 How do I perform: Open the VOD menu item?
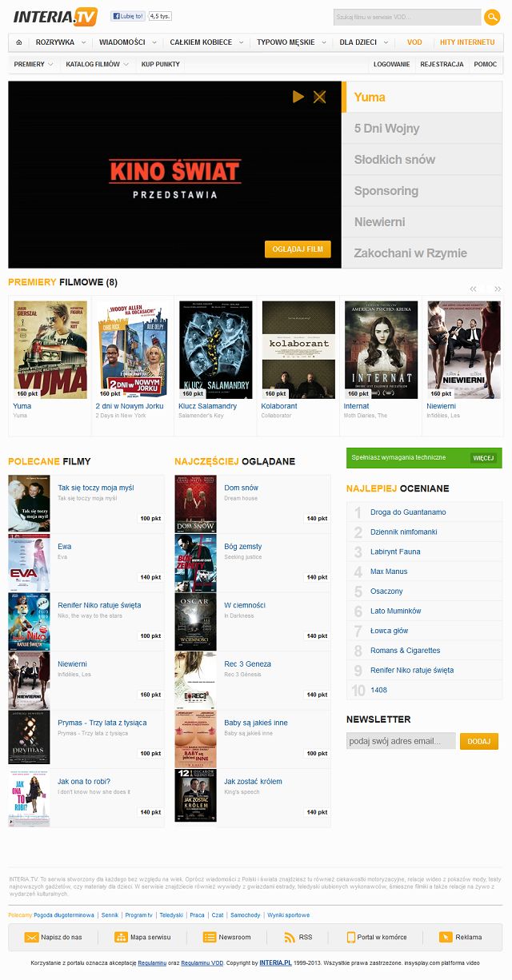click(x=414, y=42)
